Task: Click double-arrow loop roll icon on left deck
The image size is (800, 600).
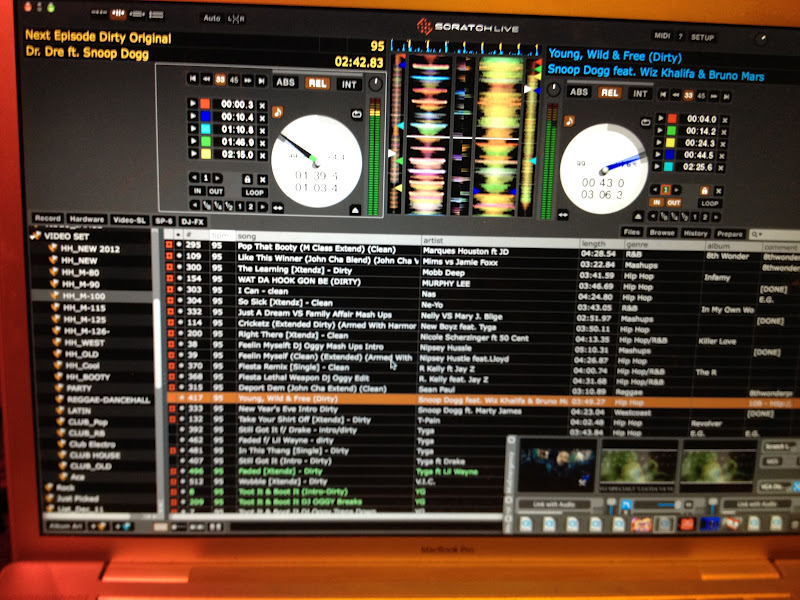Action: point(278,208)
